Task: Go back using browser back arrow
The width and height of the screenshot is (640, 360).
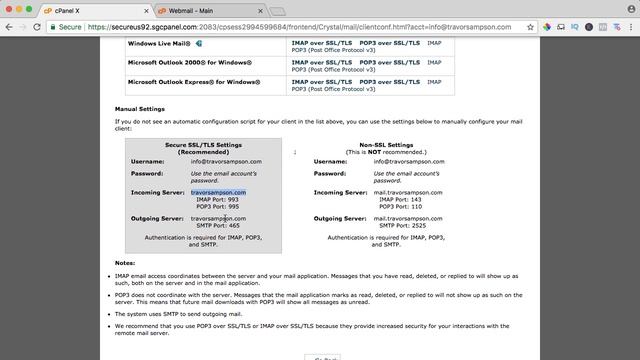Action: pyautogui.click(x=9, y=27)
